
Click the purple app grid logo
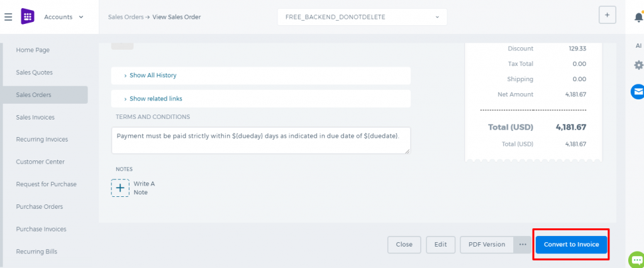click(28, 17)
